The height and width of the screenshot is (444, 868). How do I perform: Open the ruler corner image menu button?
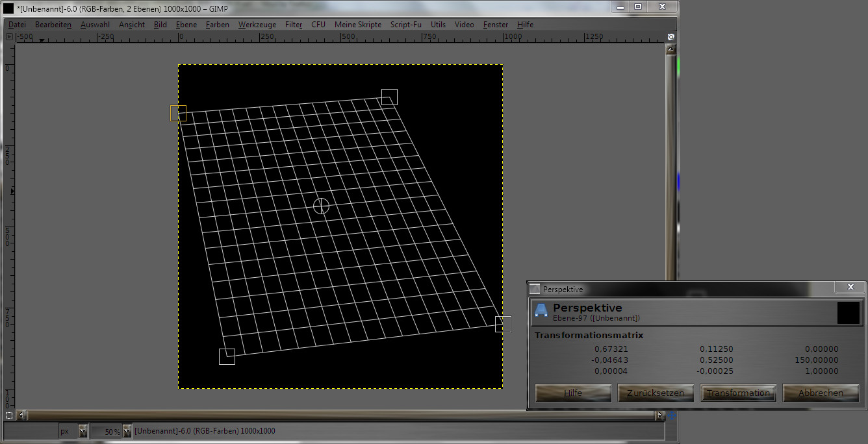tap(9, 37)
